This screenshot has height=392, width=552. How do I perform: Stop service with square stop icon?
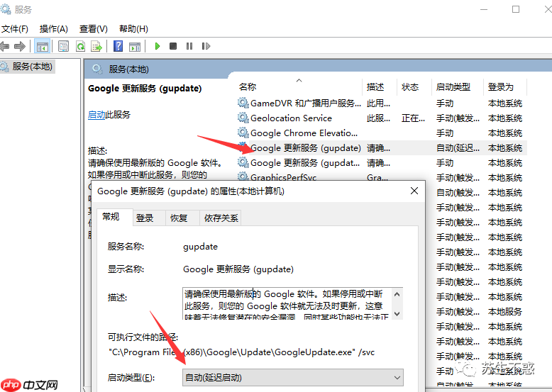[x=173, y=46]
